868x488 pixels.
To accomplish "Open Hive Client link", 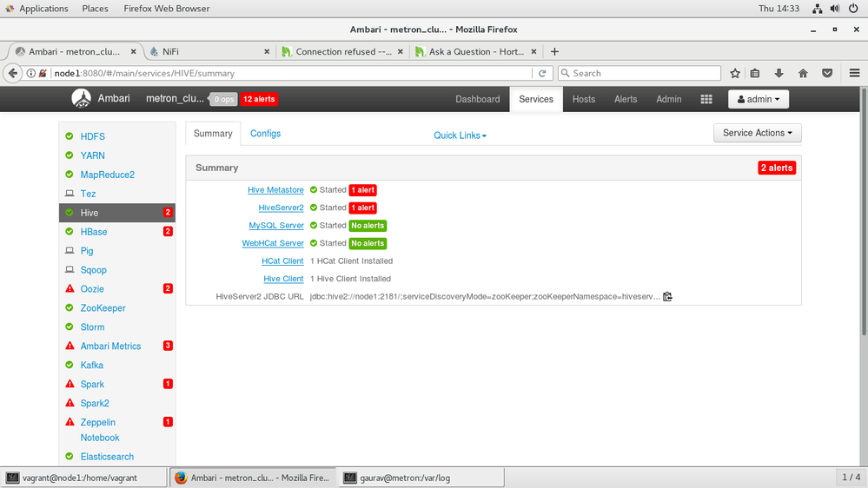I will [x=283, y=279].
